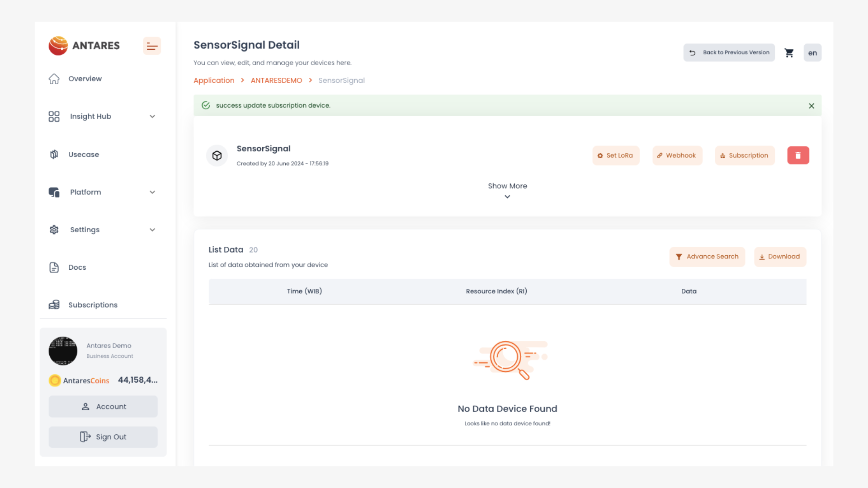Viewport: 868px width, 488px height.
Task: Click the ANTARESDEMO breadcrumb link
Action: point(276,80)
